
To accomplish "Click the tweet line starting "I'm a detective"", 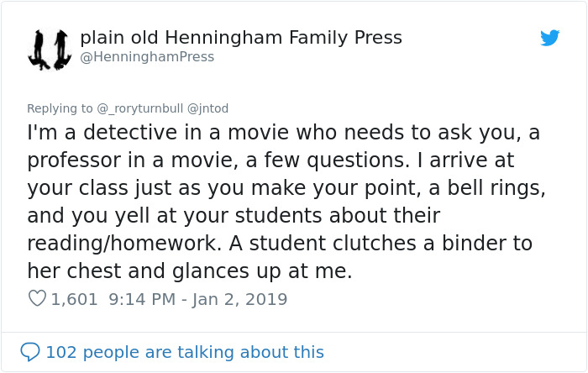I will (x=283, y=133).
